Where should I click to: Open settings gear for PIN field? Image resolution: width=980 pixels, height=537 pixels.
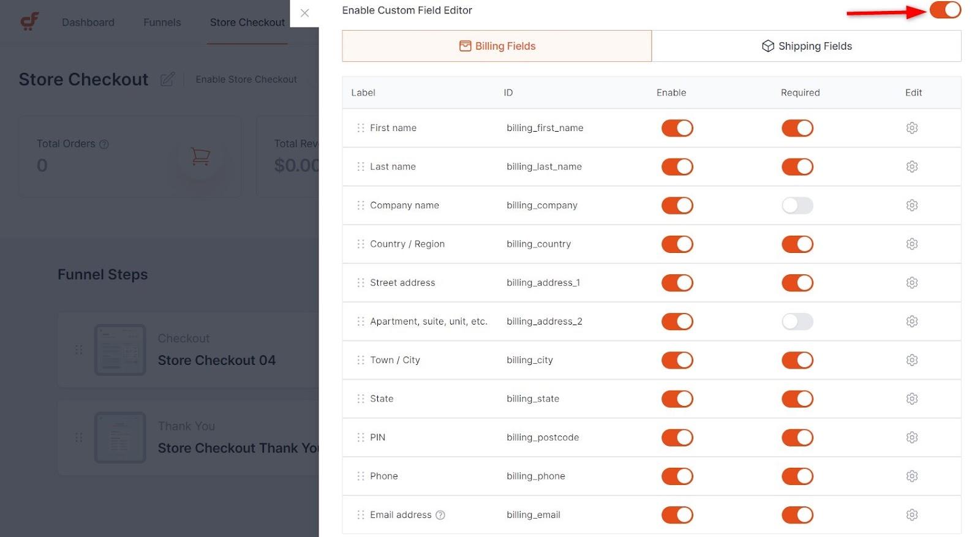tap(911, 437)
